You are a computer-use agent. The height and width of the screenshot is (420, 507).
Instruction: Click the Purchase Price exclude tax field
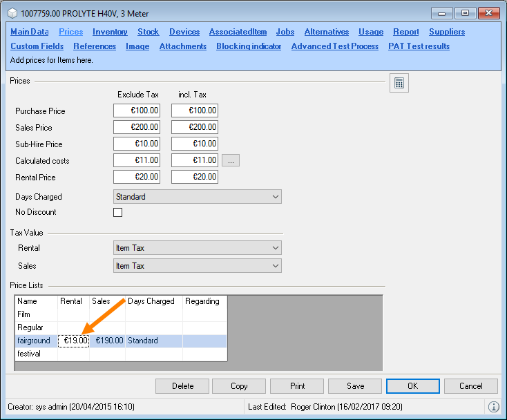point(137,111)
